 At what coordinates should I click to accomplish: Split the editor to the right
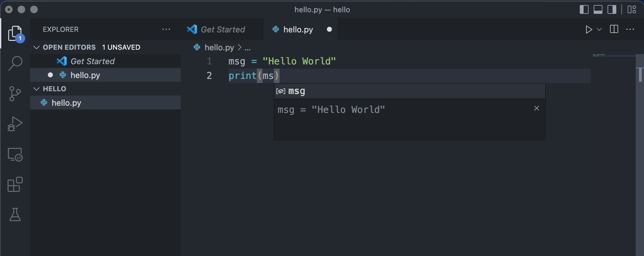click(x=614, y=29)
